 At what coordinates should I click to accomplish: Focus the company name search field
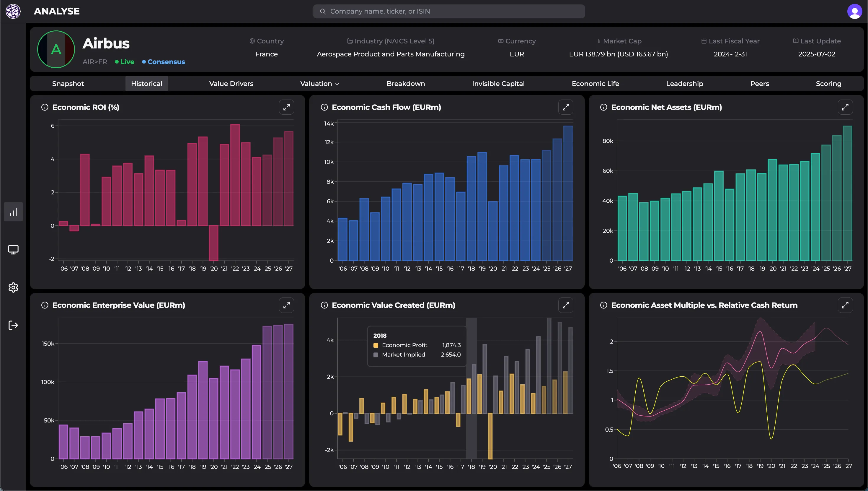tap(449, 12)
